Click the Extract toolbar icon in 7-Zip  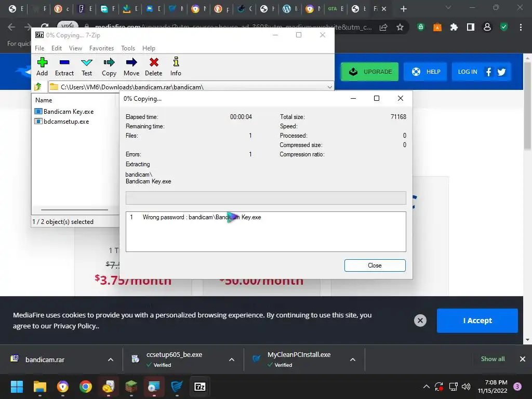pos(64,67)
